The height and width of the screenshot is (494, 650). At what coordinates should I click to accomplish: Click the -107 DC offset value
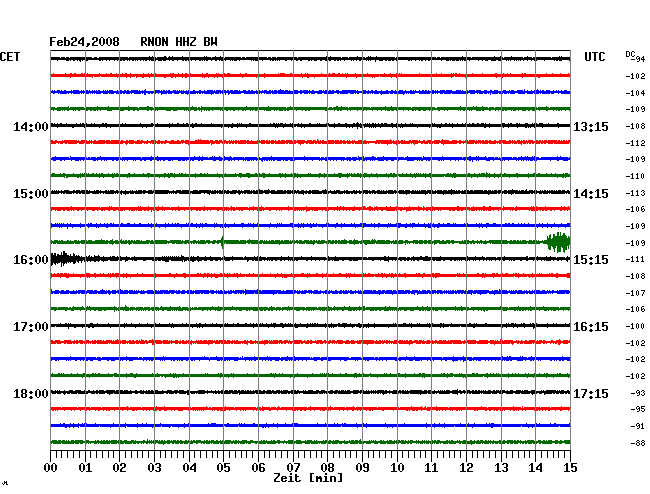coord(635,293)
